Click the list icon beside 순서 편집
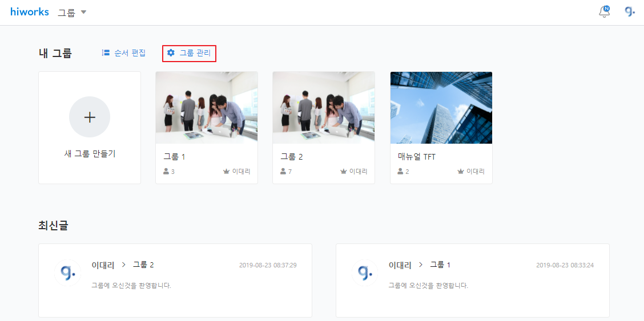Screen dimensions: 644x321 coord(106,53)
